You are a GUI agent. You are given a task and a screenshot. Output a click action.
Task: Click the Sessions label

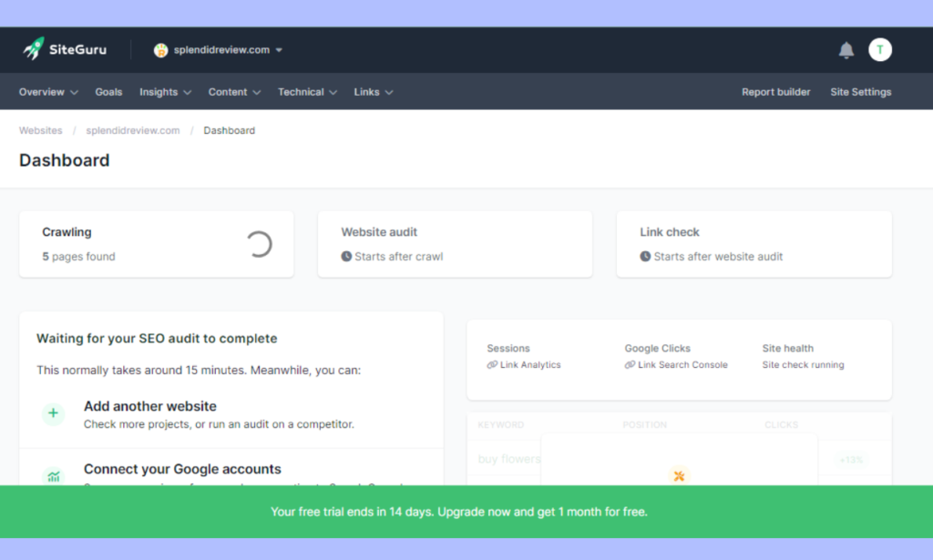point(508,349)
